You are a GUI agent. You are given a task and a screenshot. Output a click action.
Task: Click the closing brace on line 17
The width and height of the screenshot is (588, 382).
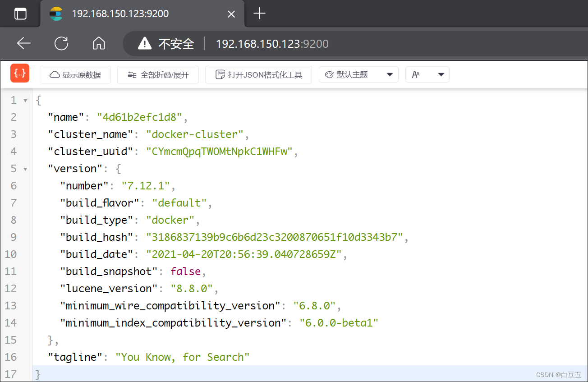(x=38, y=374)
